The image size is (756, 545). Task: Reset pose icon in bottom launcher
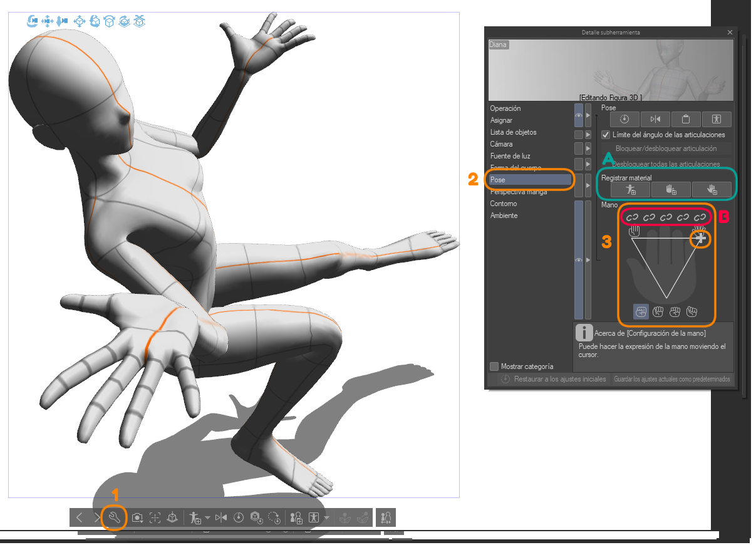(x=239, y=518)
